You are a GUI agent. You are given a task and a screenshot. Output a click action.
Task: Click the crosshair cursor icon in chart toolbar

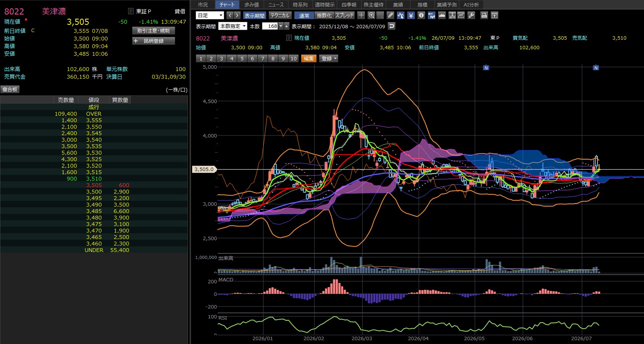click(361, 15)
